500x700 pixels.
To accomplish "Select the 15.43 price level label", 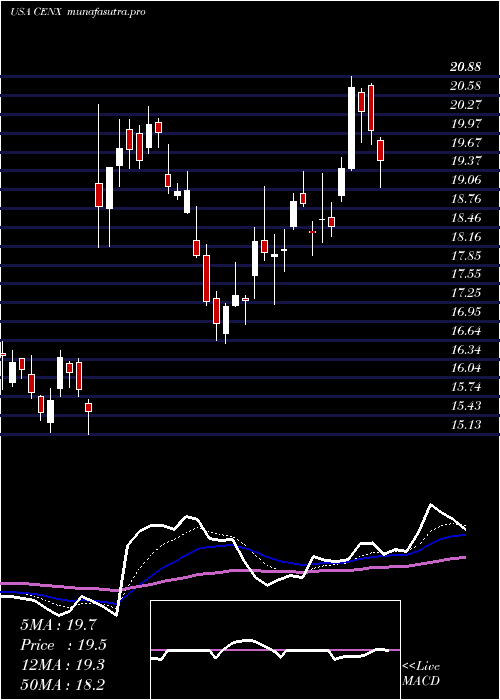I will pyautogui.click(x=466, y=406).
